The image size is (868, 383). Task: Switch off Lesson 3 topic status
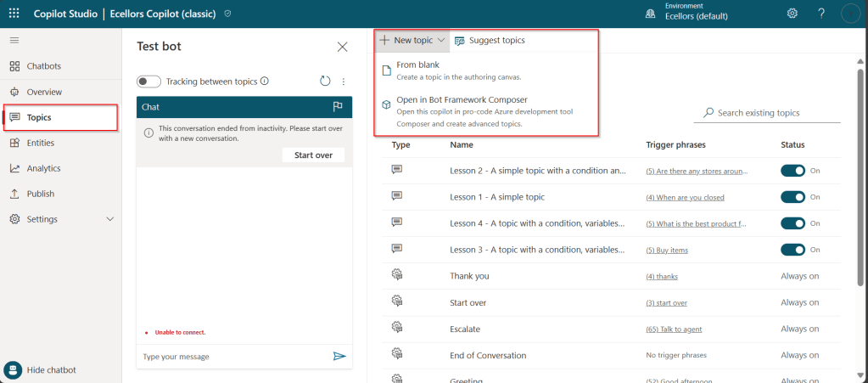(792, 250)
